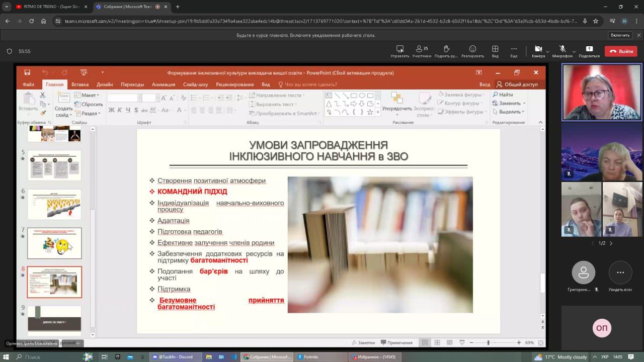Click the Take control icon
This screenshot has width=644, height=362.
coord(400,49)
